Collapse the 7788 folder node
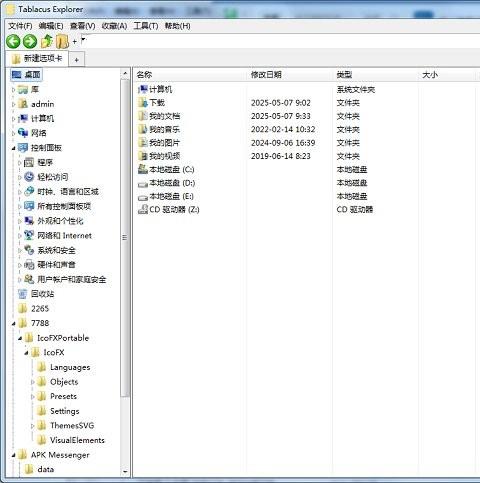 click(x=13, y=323)
